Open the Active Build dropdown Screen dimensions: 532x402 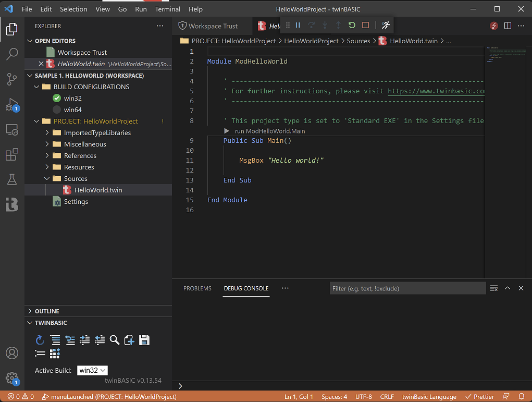92,370
